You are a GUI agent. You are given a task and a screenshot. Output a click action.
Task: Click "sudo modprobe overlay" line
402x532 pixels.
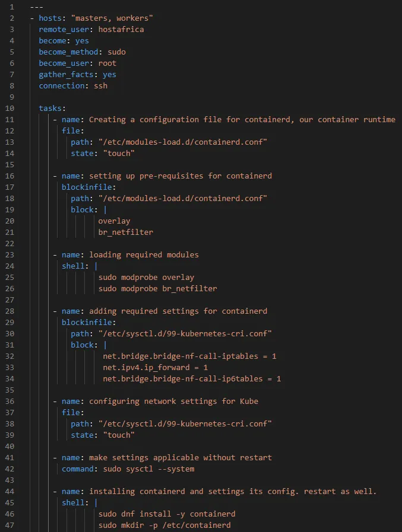point(146,277)
